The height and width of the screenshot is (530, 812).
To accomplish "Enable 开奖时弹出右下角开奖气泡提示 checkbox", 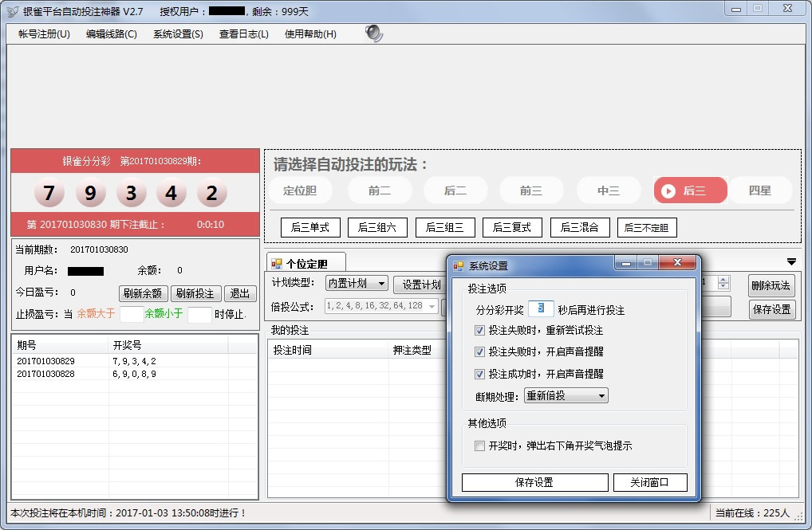I will coord(479,446).
